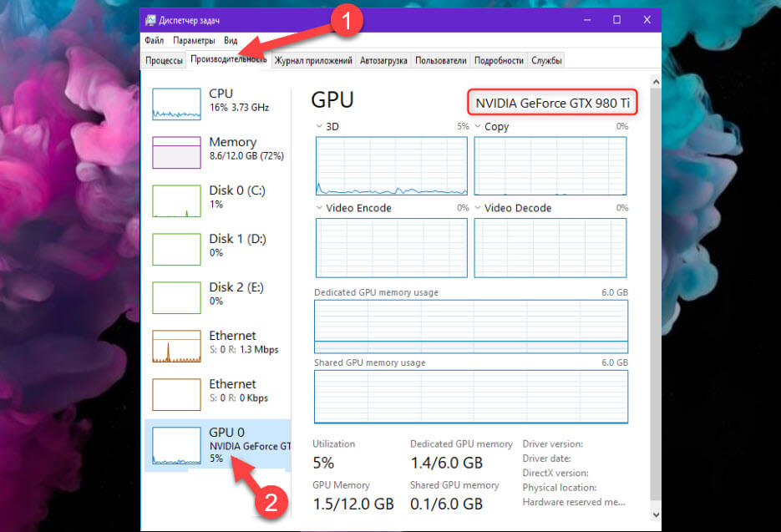Select the CPU performance graph thumbnail

[176, 104]
